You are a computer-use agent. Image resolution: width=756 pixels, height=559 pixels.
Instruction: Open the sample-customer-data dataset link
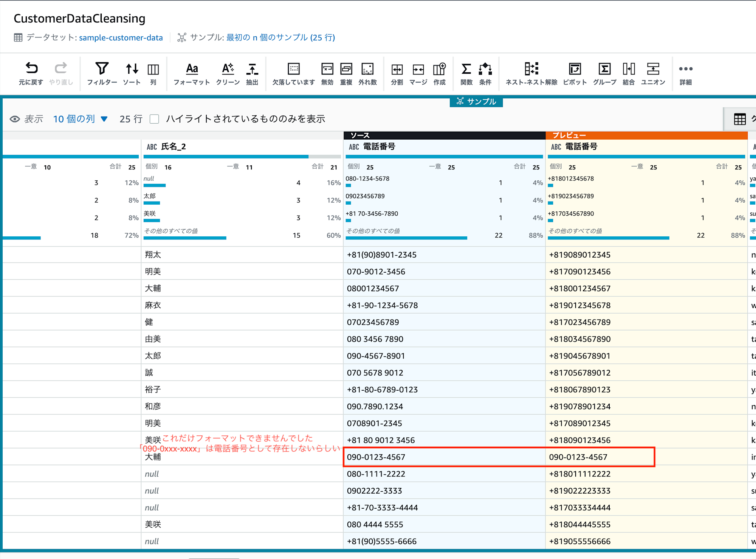[121, 37]
